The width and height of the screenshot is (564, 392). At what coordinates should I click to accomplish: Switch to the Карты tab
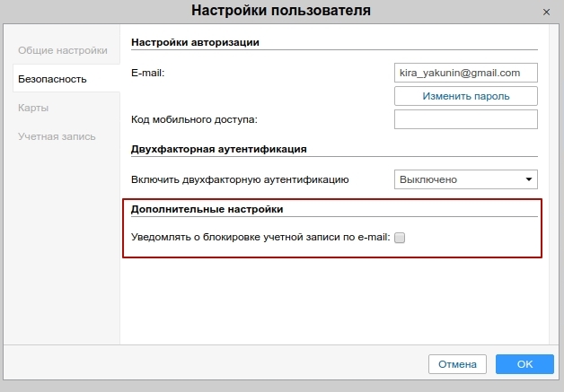tap(33, 108)
